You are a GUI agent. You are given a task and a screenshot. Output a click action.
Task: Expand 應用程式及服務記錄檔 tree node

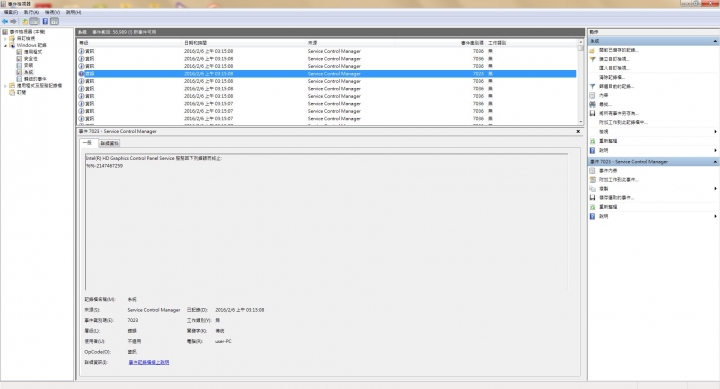coord(5,86)
